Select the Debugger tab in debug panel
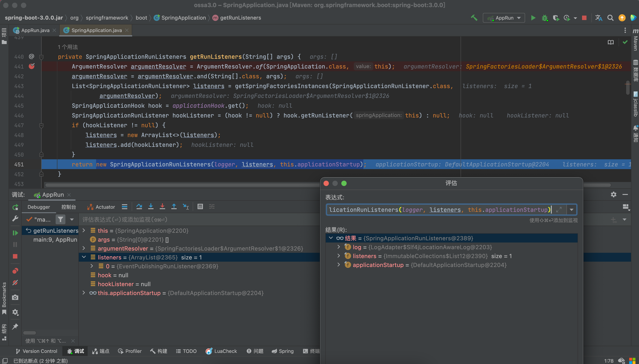The height and width of the screenshot is (364, 639). (39, 207)
